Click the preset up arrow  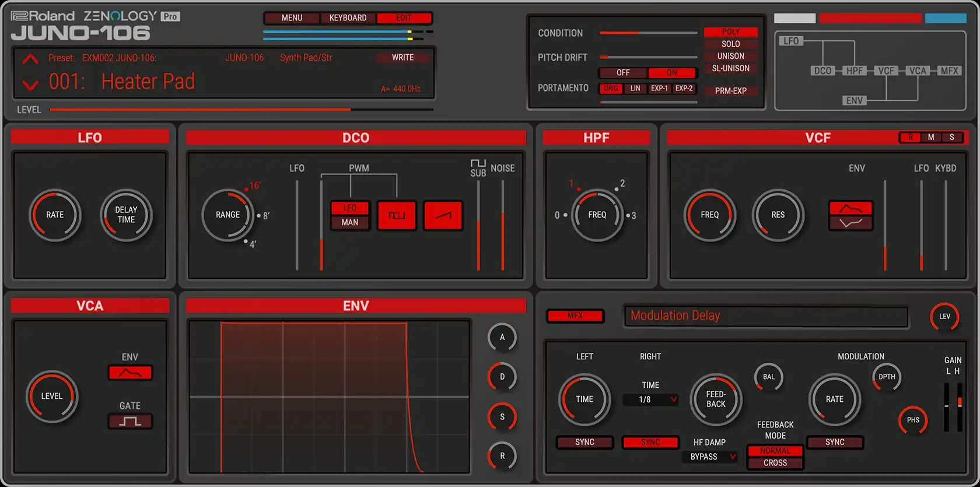pyautogui.click(x=30, y=59)
